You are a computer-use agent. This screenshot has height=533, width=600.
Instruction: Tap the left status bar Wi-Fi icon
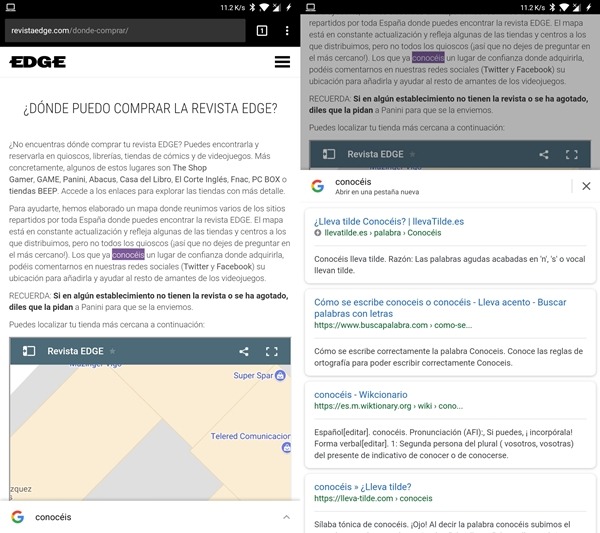(264, 7)
